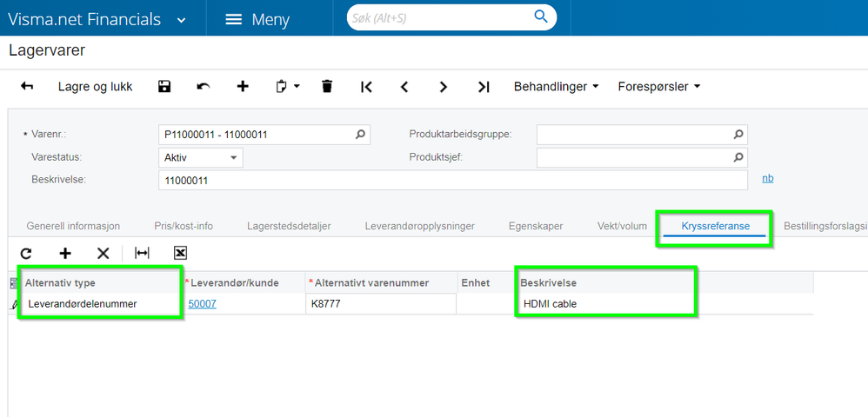Screen dimensions: 868x417
Task: Click the Leverandør/kunde column header
Action: coord(234,282)
